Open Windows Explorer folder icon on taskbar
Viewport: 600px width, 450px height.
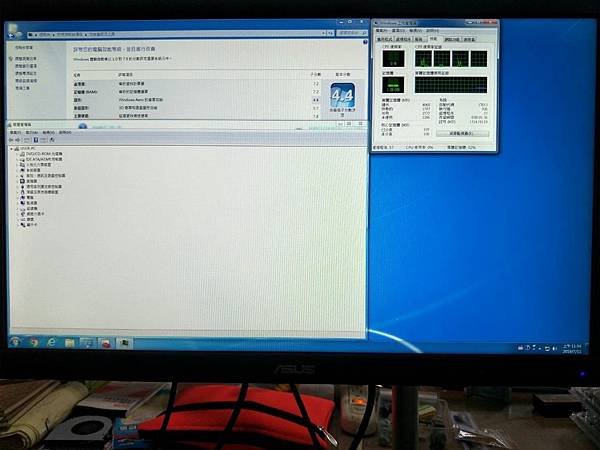(x=69, y=343)
